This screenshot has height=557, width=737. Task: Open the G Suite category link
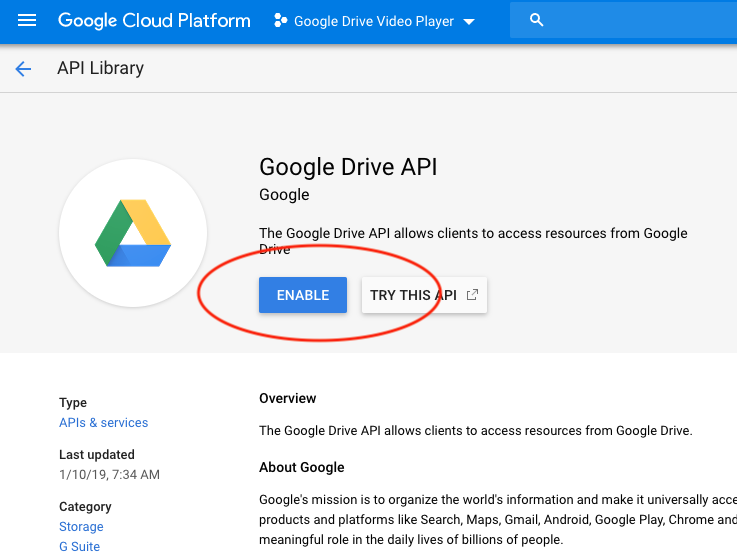coord(79,546)
